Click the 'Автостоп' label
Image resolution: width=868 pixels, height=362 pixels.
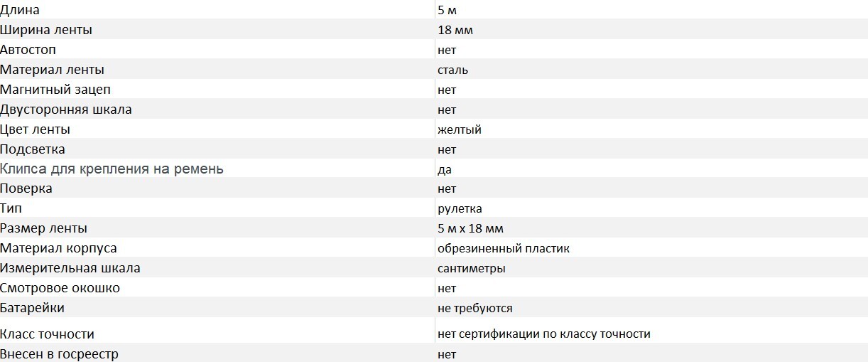28,50
